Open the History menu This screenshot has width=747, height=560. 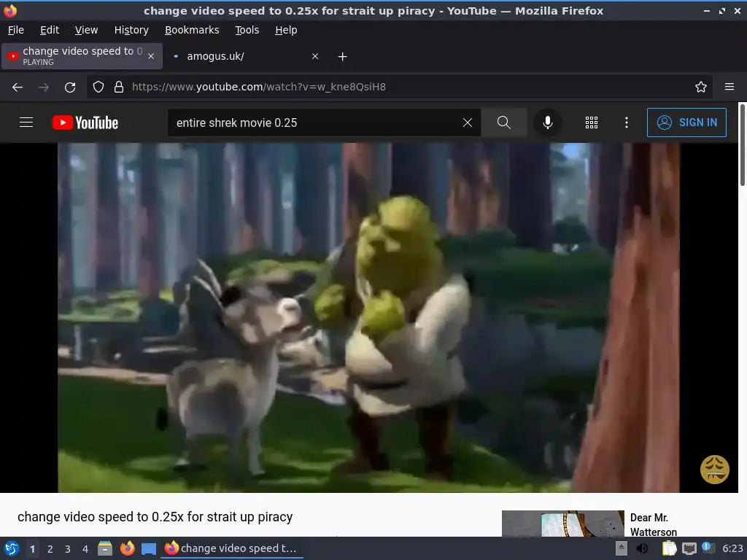tap(131, 30)
